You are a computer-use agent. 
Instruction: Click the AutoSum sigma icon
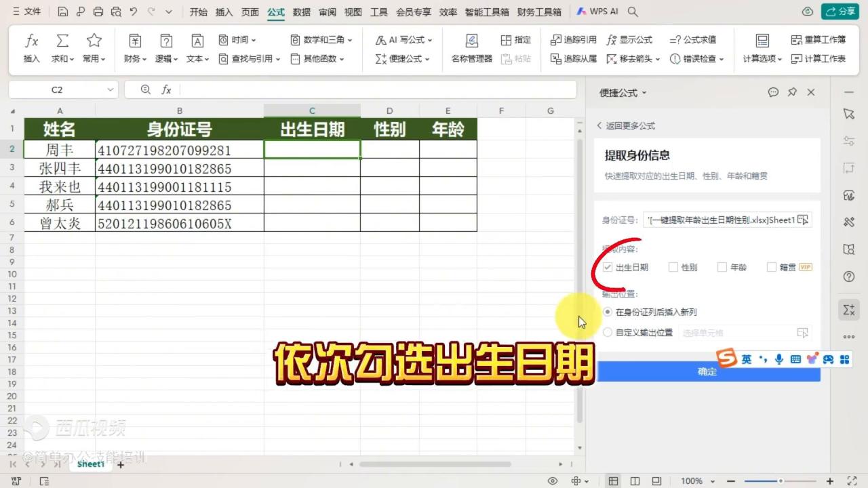(x=62, y=41)
